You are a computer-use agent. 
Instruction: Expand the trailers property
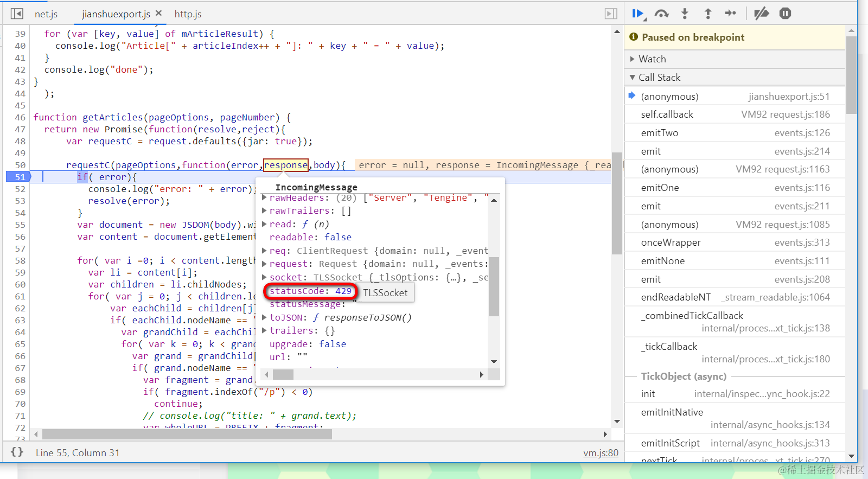click(265, 330)
